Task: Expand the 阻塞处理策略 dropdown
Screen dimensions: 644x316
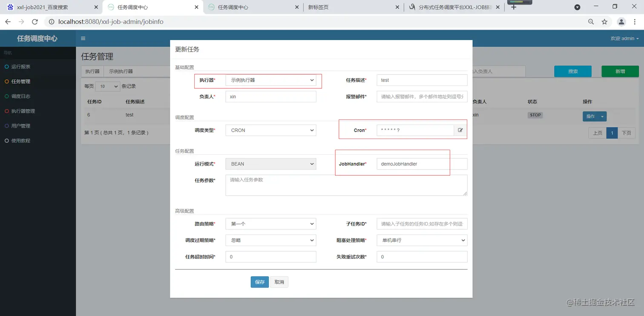Action: point(422,240)
